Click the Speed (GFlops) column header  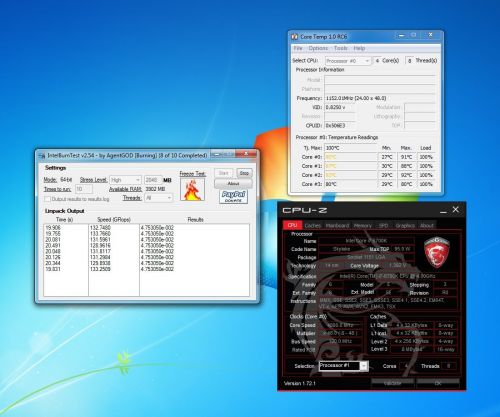pos(114,220)
